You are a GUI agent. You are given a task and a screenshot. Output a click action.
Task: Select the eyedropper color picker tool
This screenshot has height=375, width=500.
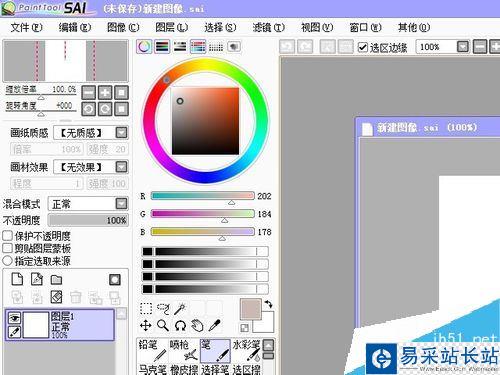click(x=214, y=325)
